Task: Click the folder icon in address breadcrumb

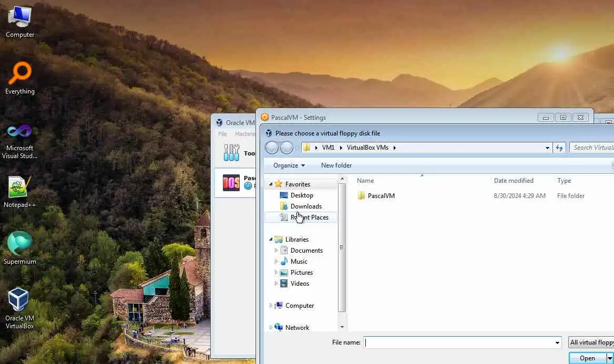Action: [306, 147]
